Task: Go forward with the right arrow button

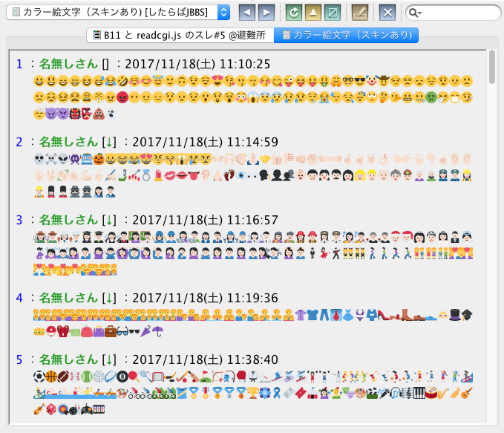Action: point(266,13)
